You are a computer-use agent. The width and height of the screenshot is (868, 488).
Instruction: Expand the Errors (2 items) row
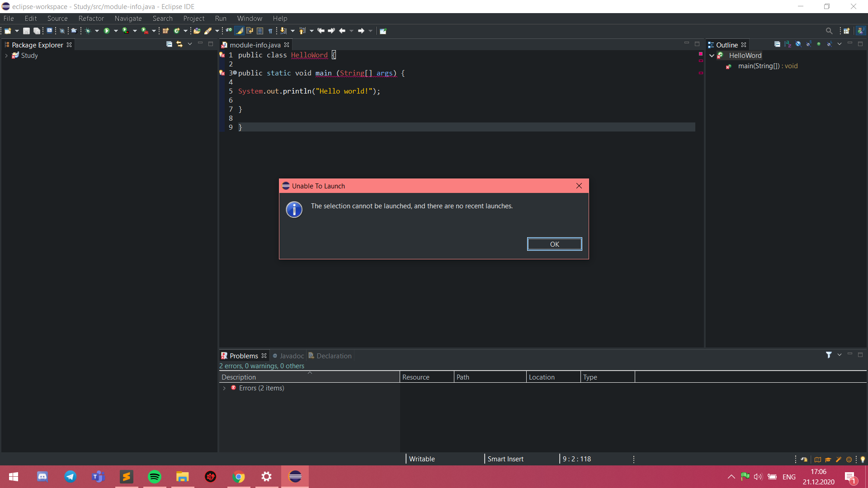pyautogui.click(x=224, y=388)
